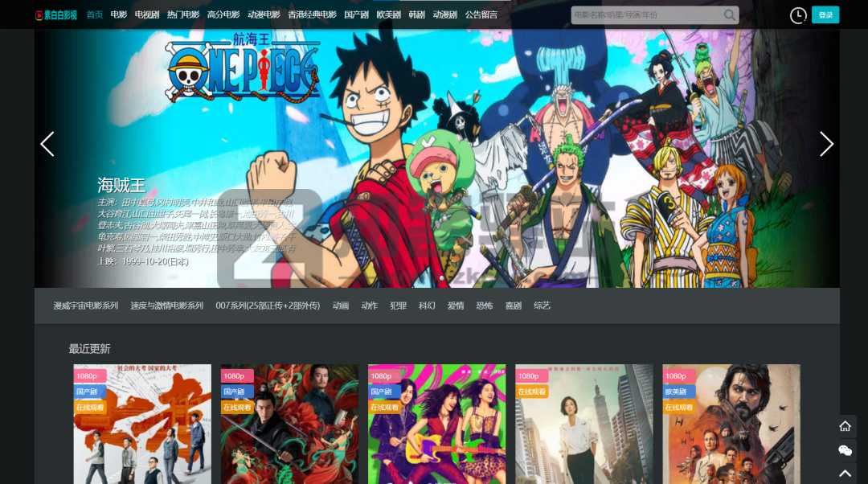Open watch history via the clock icon
Image resolution: width=868 pixels, height=484 pixels.
point(797,15)
